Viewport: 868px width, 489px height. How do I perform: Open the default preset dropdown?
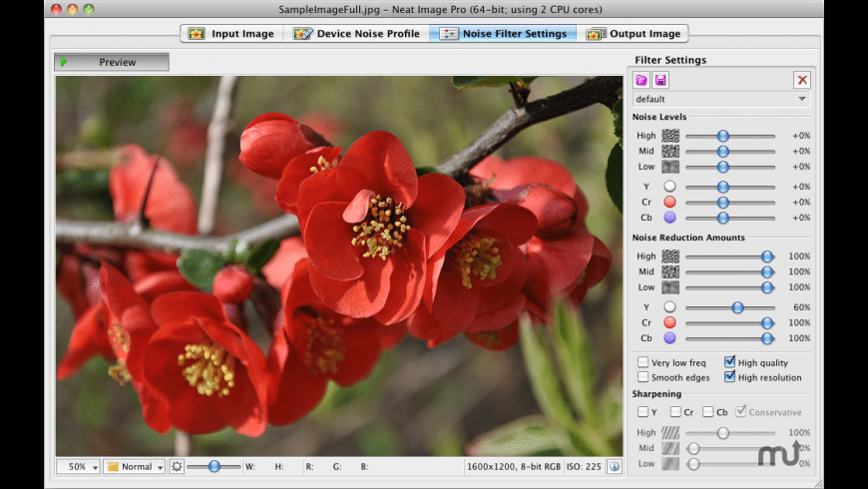721,99
